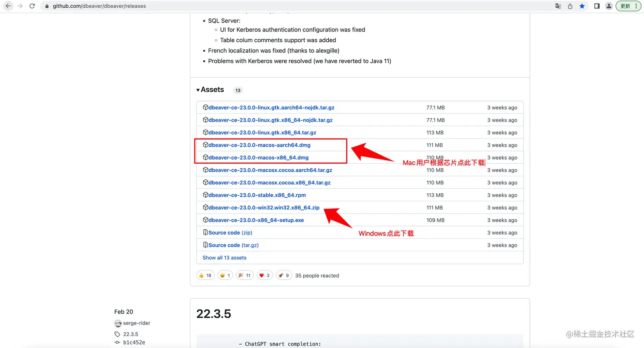Screen dimensions: 644x348
Task: Click package icon beside linux.gtk.x86_64-nojdk.tar.gz
Action: click(206, 120)
